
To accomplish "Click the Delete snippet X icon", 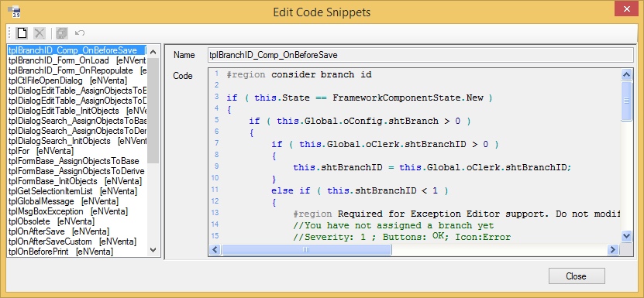I will (40, 33).
